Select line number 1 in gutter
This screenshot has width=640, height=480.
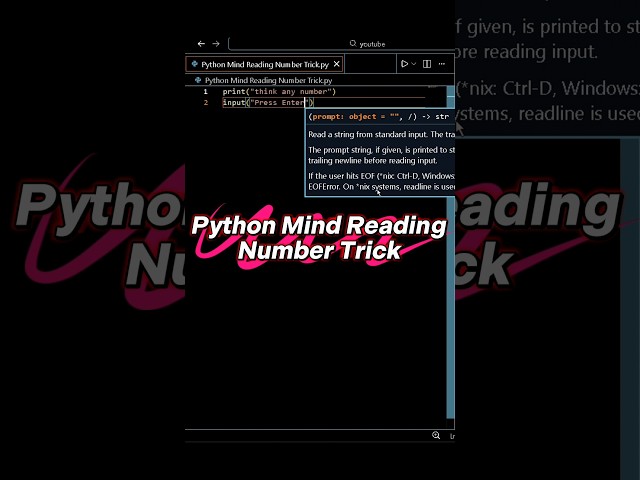(206, 92)
